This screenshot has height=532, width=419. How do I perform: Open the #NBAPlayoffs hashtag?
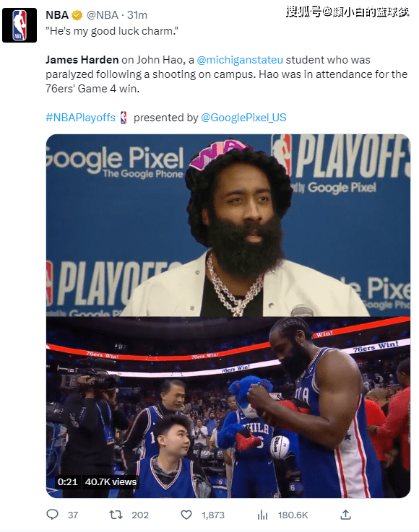coord(81,118)
